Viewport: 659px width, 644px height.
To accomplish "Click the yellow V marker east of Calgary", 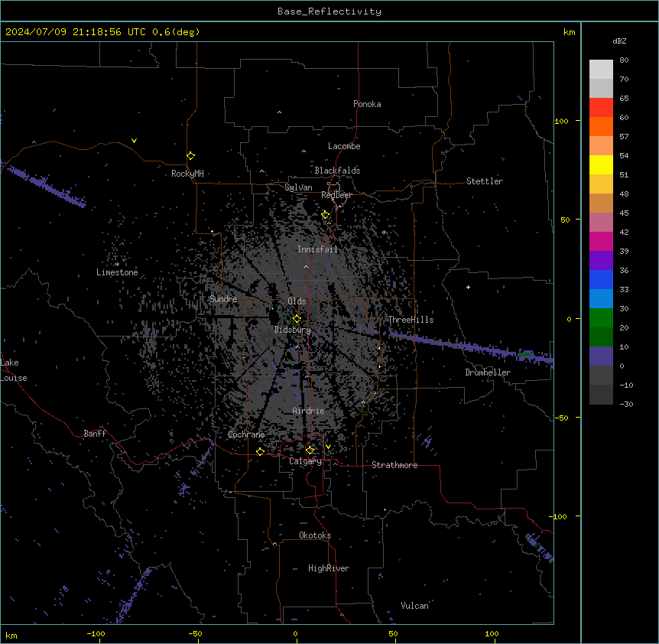I will pyautogui.click(x=328, y=447).
